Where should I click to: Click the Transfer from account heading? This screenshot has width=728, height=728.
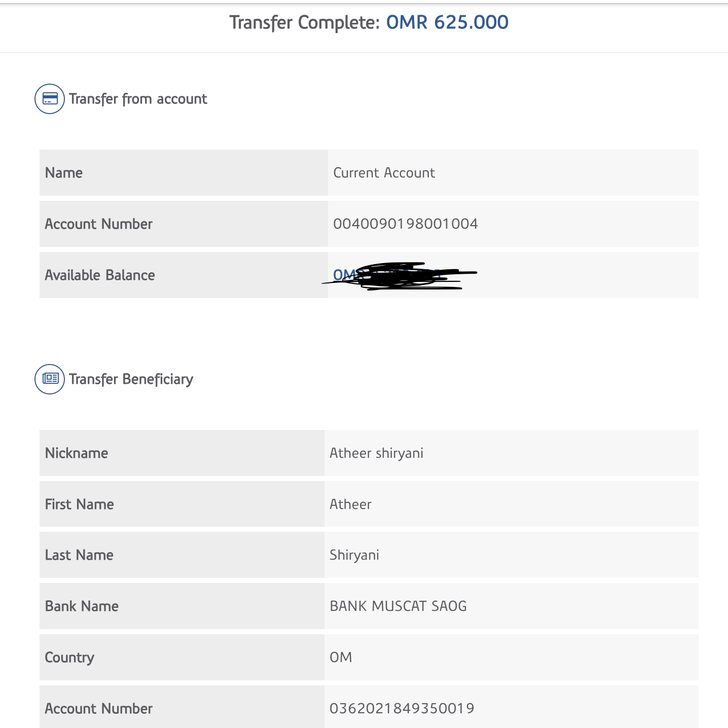[x=138, y=99]
